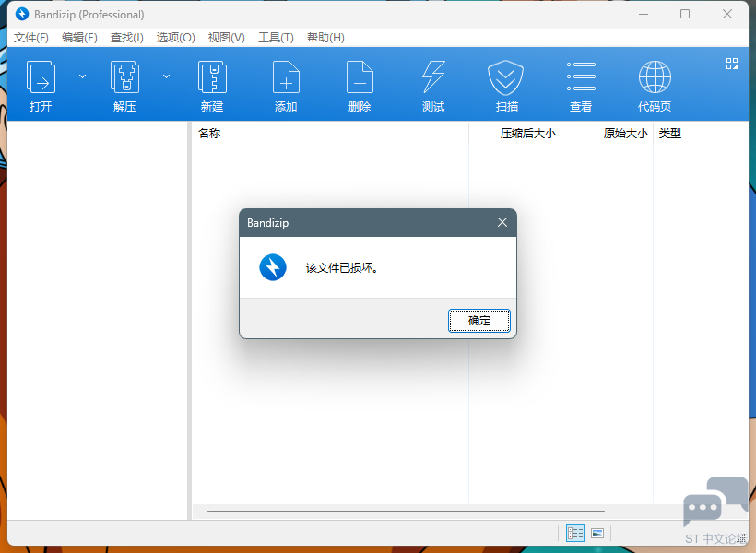Open the 文件(F) menu
Image resolution: width=756 pixels, height=553 pixels.
[30, 38]
